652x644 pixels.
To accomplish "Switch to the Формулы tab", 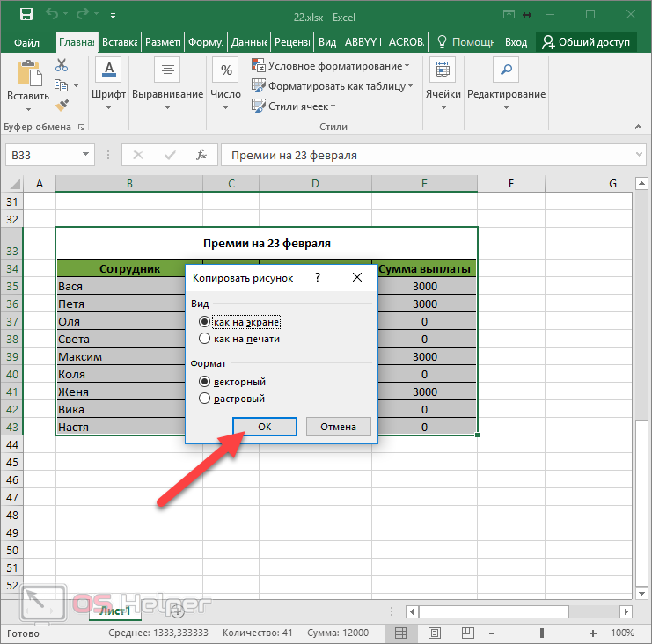I will point(206,42).
